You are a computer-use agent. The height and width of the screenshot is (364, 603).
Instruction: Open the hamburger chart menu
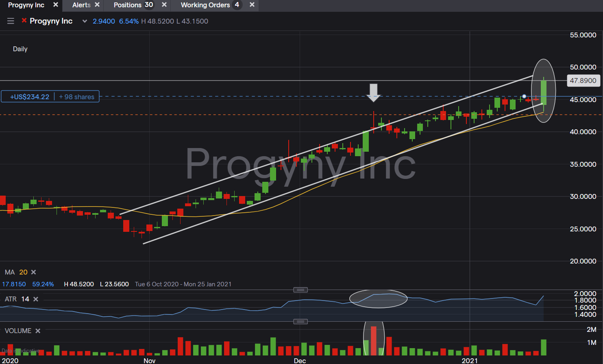[11, 21]
